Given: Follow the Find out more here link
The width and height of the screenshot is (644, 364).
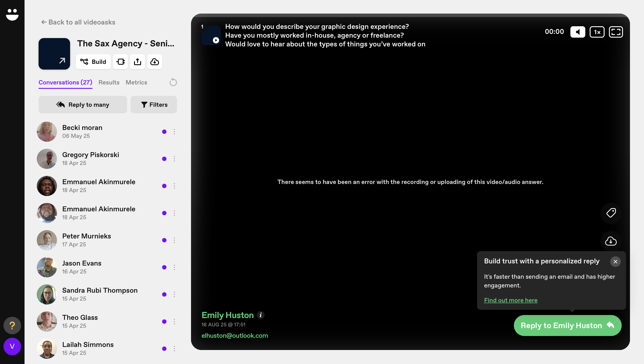Looking at the screenshot, I should point(511,300).
